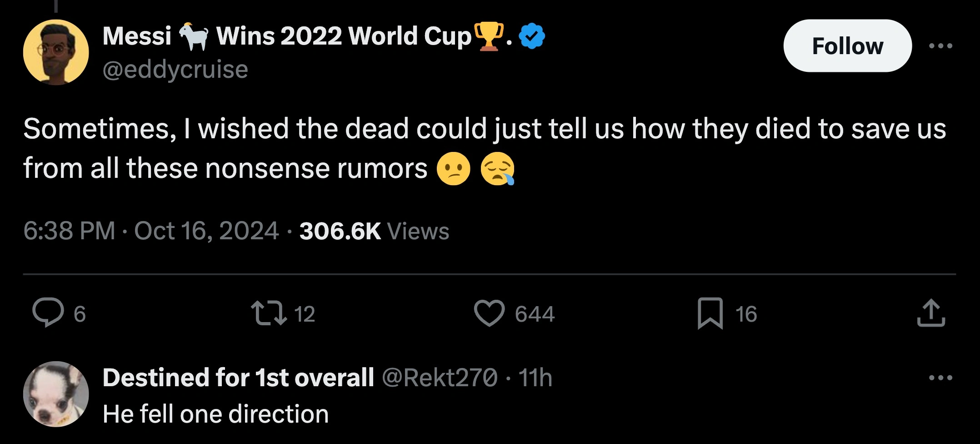
Task: Click the 644 likes count
Action: coord(535,314)
